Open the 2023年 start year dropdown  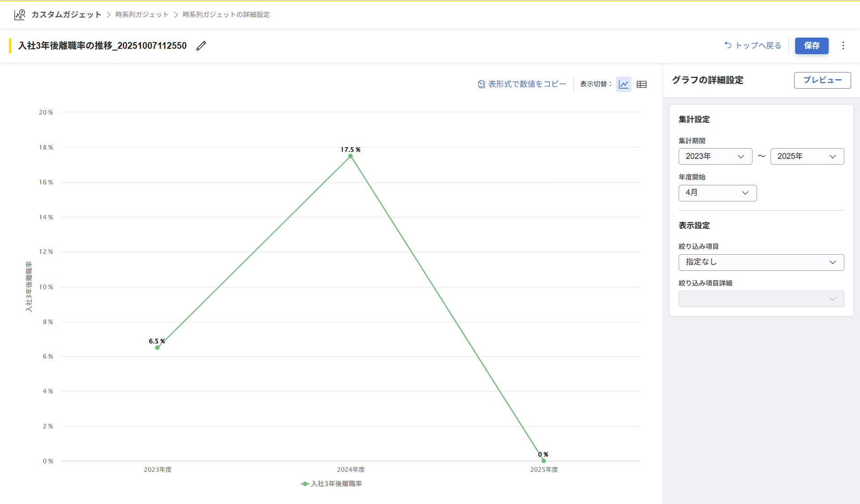715,156
